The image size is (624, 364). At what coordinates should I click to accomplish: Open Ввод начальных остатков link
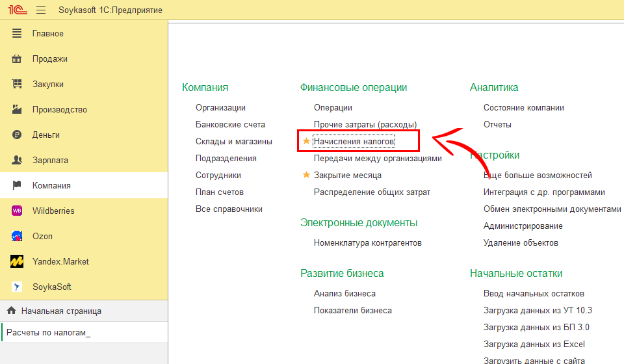pyautogui.click(x=534, y=293)
